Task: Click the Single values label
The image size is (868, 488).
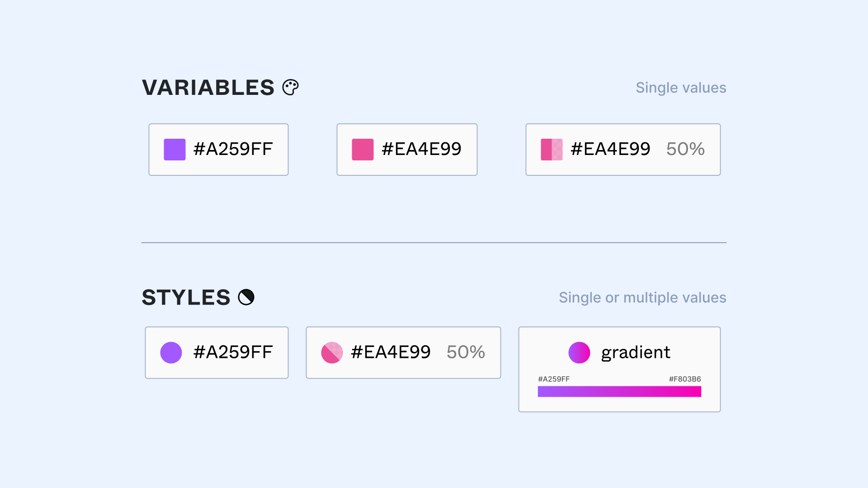Action: [681, 88]
